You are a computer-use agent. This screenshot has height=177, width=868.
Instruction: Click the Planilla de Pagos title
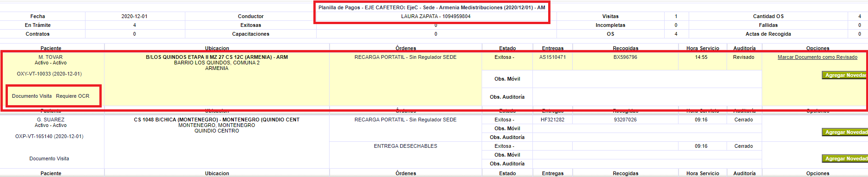pos(432,7)
